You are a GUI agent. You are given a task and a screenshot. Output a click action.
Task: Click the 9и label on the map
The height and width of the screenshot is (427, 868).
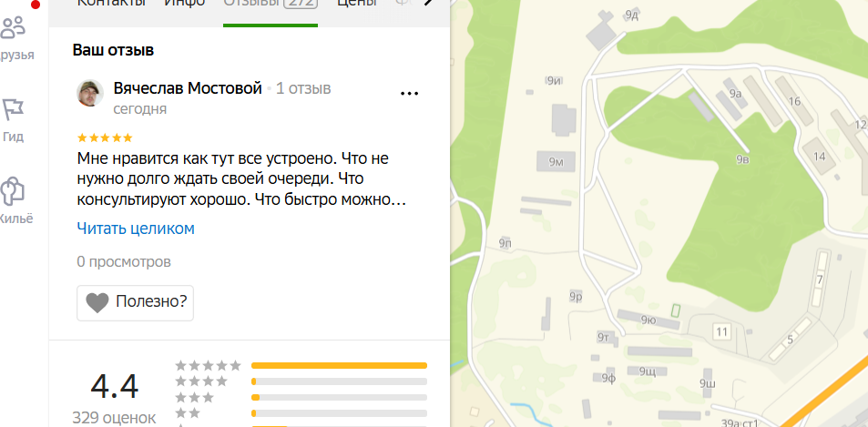554,81
